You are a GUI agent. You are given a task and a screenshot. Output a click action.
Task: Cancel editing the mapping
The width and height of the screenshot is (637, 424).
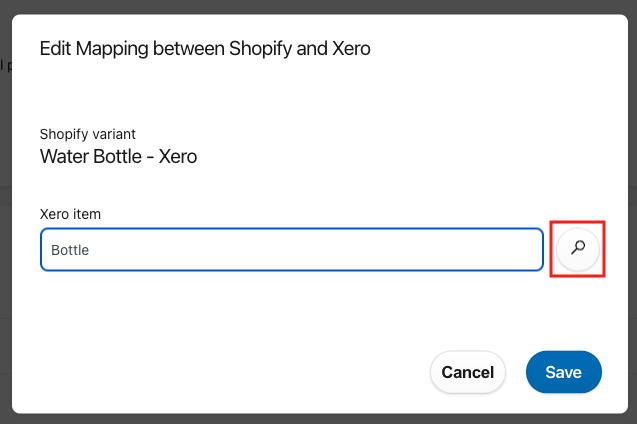tap(468, 372)
